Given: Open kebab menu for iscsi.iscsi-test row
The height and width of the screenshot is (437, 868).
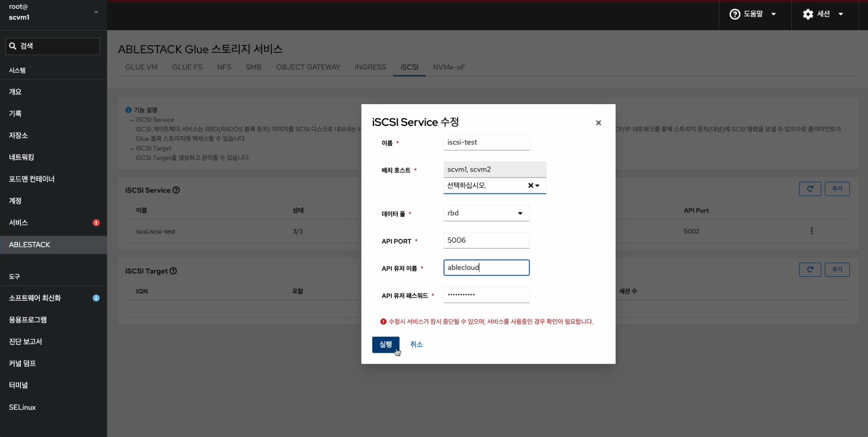Looking at the screenshot, I should pyautogui.click(x=811, y=231).
